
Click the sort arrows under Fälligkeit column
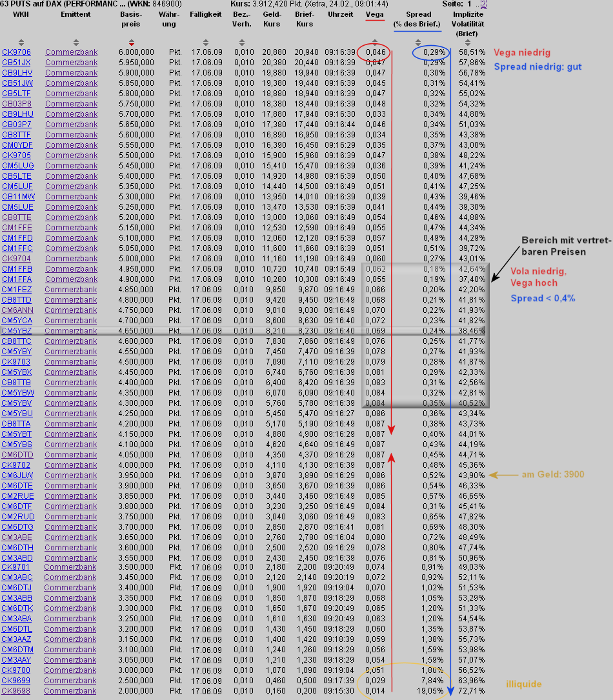pos(205,43)
